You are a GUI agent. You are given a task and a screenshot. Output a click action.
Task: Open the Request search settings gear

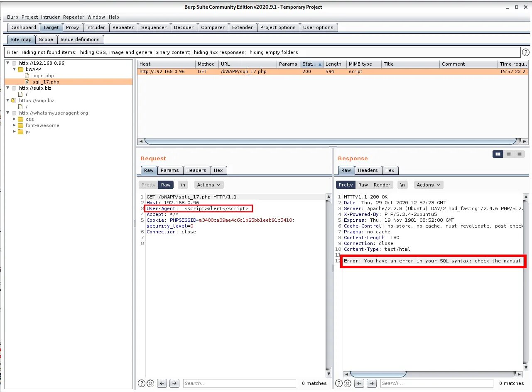[150, 383]
